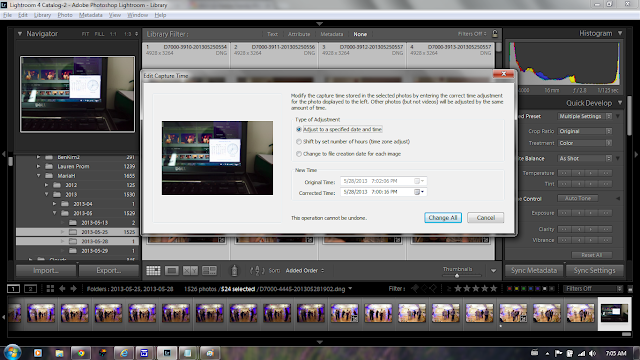
Task: Click Cancel in Edit Capture Time
Action: [x=486, y=218]
